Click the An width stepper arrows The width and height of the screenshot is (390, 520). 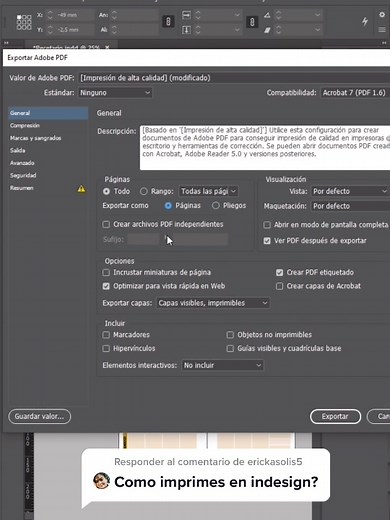point(114,15)
